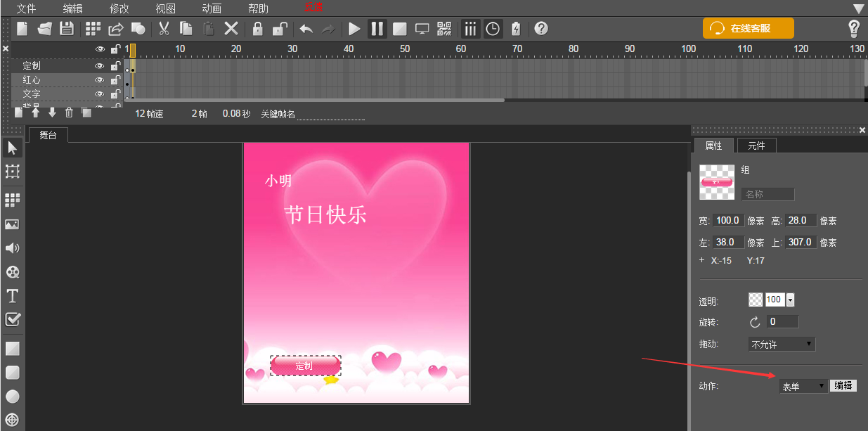The height and width of the screenshot is (431, 868).
Task: Click the 编辑 button next to 表单
Action: point(843,385)
